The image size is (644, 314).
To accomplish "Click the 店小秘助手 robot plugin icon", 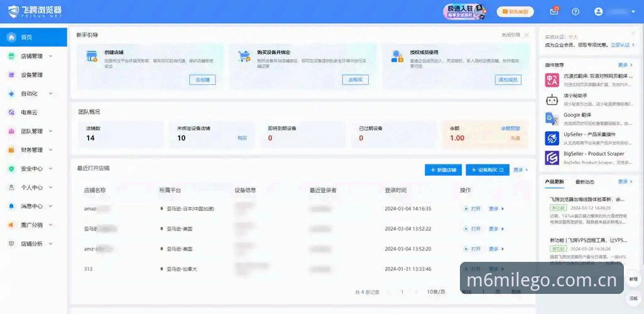I will point(552,99).
